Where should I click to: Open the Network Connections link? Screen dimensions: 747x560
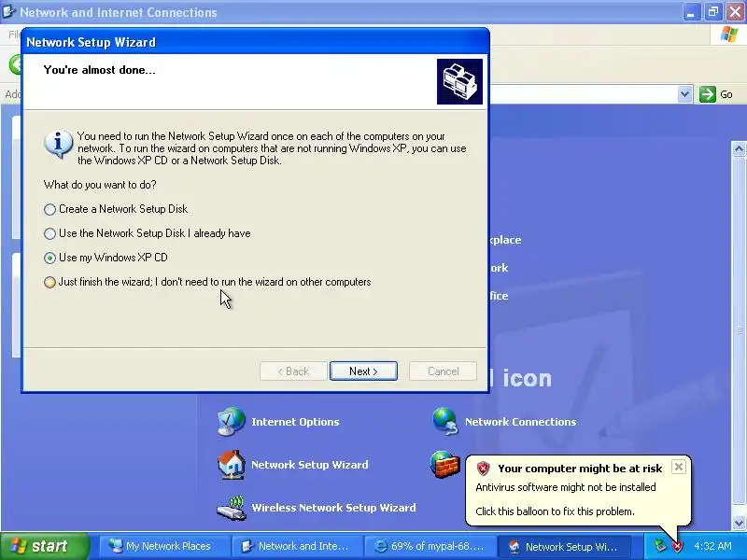point(521,422)
